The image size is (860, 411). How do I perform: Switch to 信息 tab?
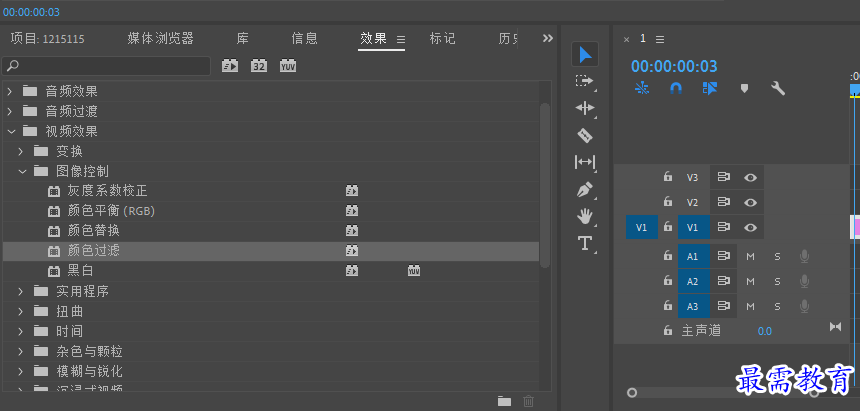(x=304, y=38)
